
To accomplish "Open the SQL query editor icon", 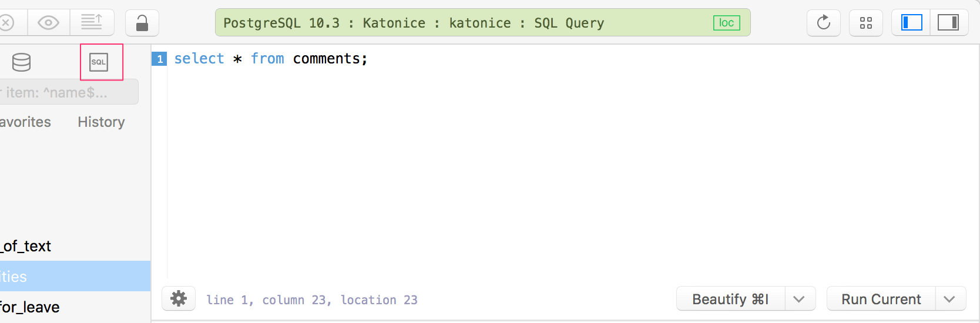I will (99, 62).
